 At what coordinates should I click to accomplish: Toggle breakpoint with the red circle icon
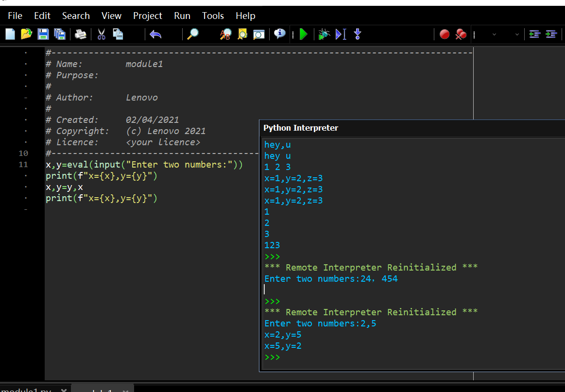click(x=444, y=34)
